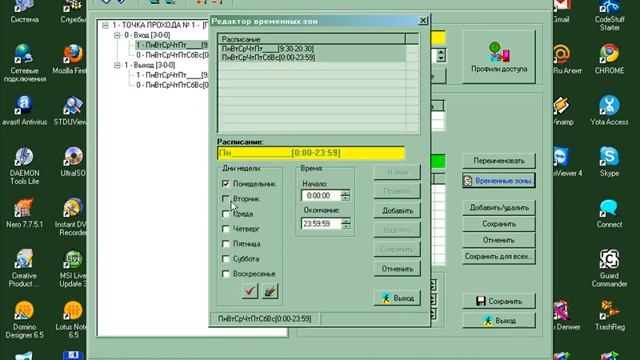Select schedule row ПнВтСрЧтПтСбВс[0:00-23:59]

312,58
